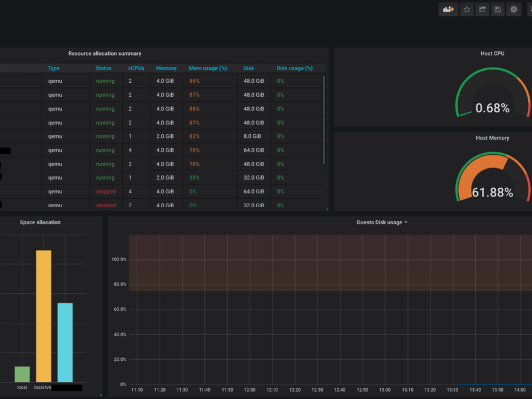
Task: Save the dashboard with floppy icon
Action: pos(498,10)
